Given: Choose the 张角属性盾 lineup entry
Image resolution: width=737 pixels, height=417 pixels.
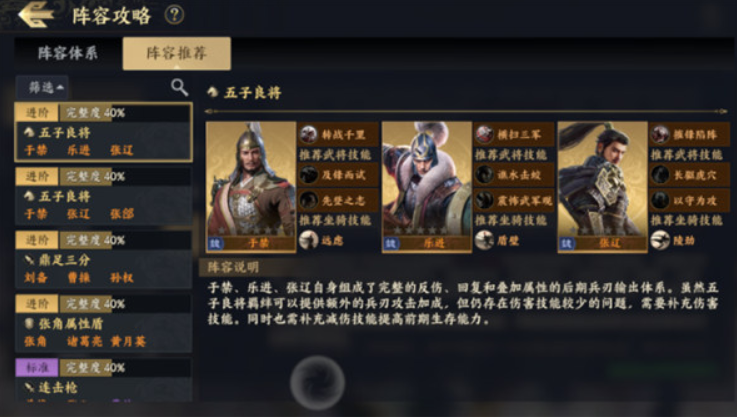Looking at the screenshot, I should pos(103,323).
